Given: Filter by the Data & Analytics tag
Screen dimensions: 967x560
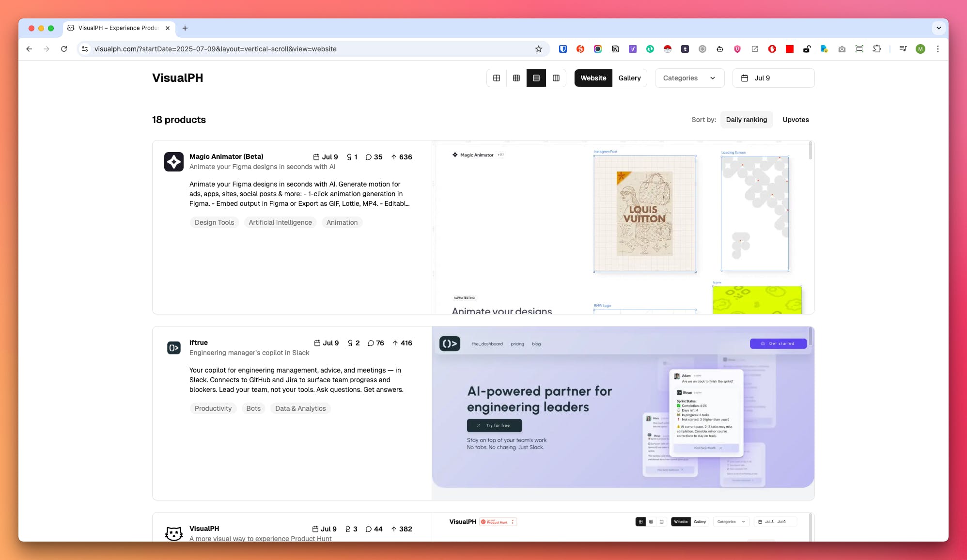Looking at the screenshot, I should click(x=300, y=408).
